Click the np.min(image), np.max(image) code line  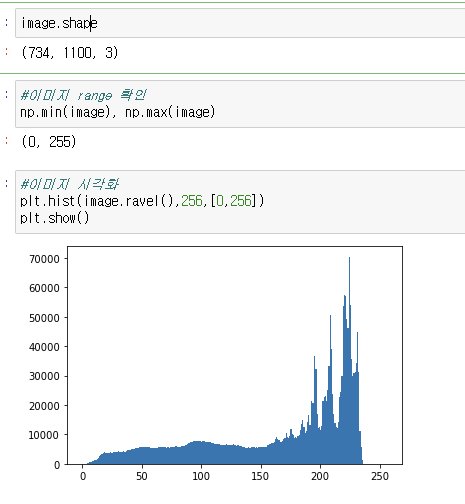(118, 112)
